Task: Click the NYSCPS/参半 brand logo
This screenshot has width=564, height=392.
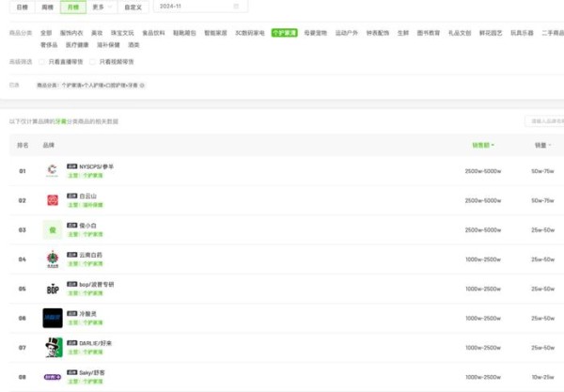Action: pos(53,171)
